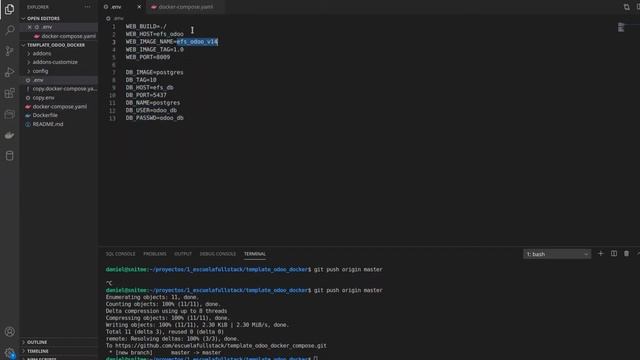Click the editor minimap

pos(621,27)
